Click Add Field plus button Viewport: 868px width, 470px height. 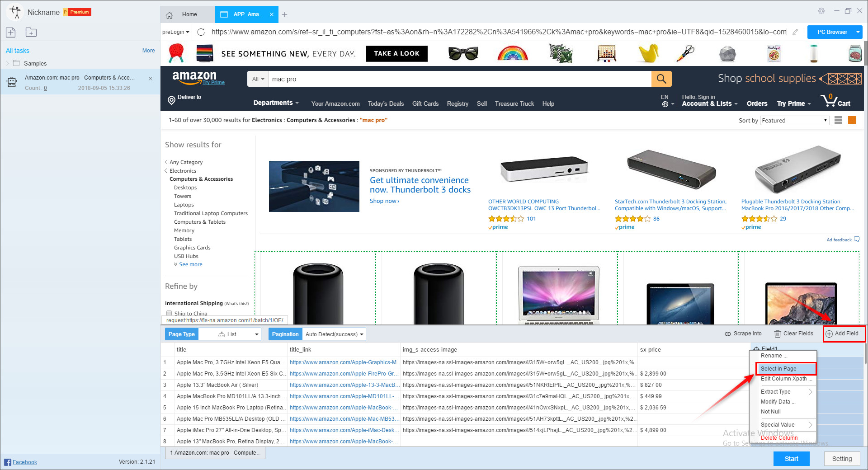842,334
